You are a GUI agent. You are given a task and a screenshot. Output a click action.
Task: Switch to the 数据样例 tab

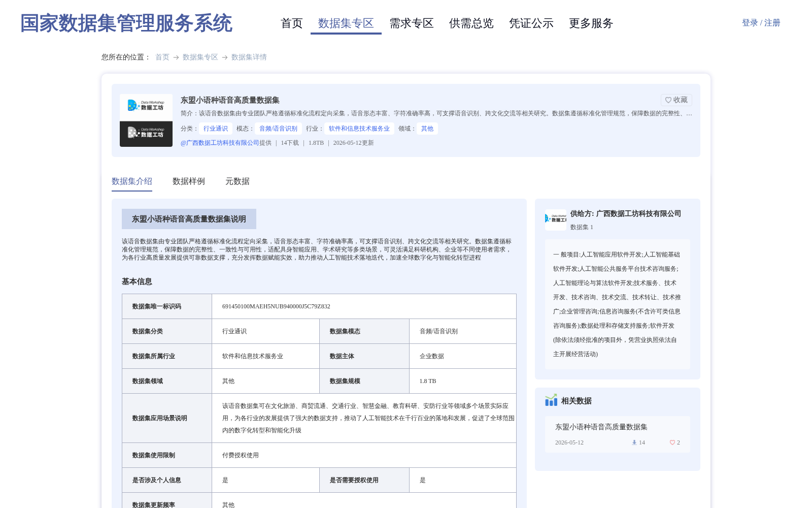(x=189, y=181)
